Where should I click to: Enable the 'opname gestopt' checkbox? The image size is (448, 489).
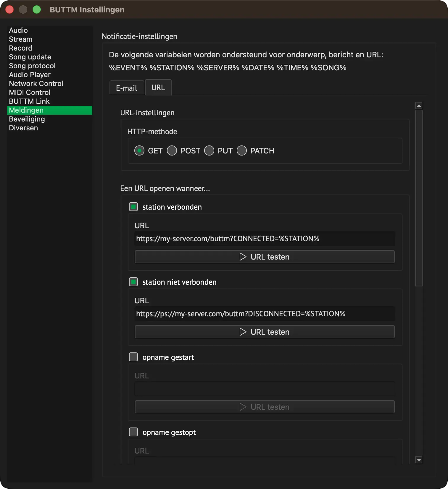(133, 432)
